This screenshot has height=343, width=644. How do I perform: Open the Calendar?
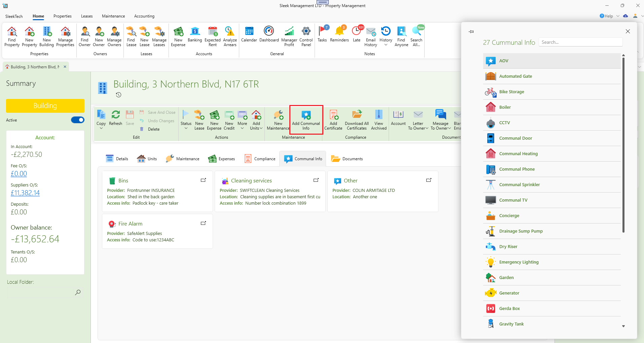point(249,34)
